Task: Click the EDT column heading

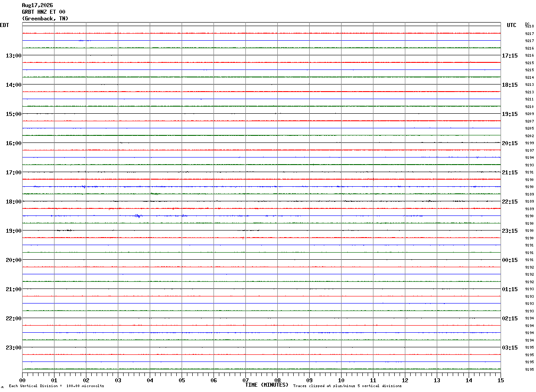Action: coord(4,25)
